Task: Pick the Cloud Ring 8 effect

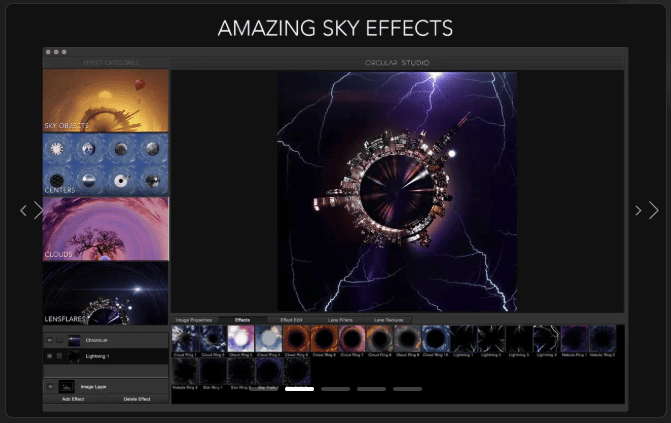Action: coord(380,339)
